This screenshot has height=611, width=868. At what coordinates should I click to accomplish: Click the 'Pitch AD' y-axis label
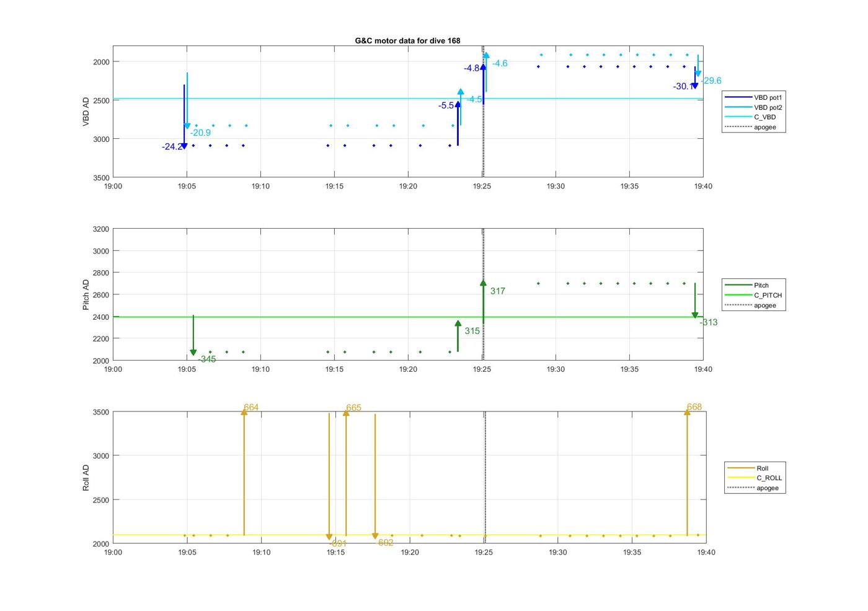point(86,294)
